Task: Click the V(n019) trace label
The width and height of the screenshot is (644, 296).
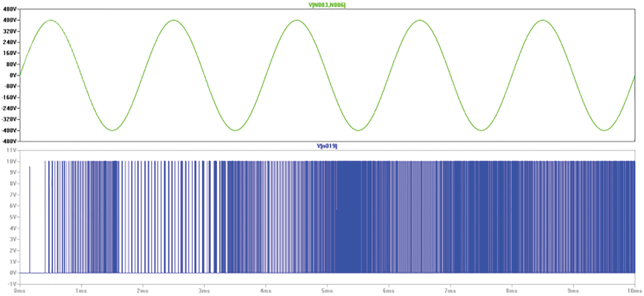Action: click(x=327, y=146)
